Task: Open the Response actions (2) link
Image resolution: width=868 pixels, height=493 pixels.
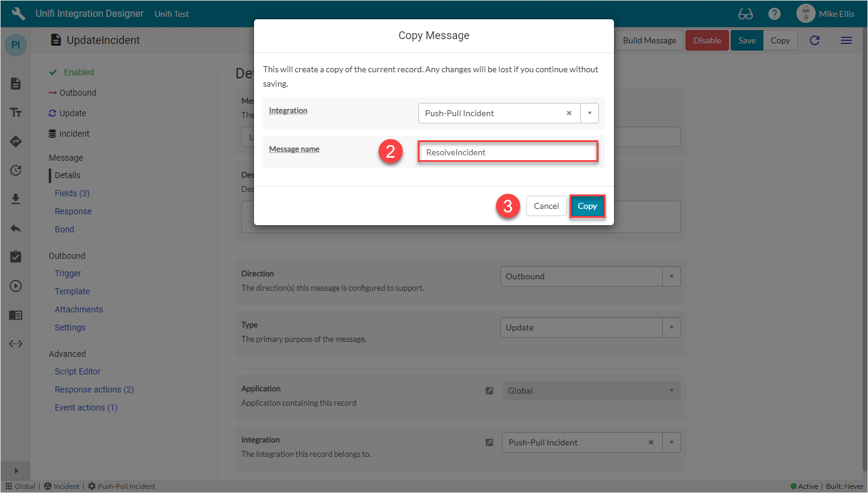Action: [94, 389]
